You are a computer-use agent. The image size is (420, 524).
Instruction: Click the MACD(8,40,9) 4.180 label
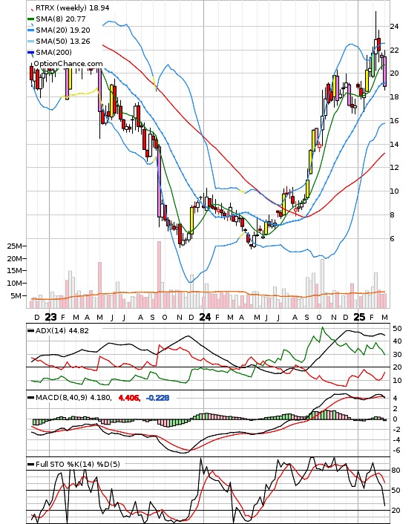(73, 398)
